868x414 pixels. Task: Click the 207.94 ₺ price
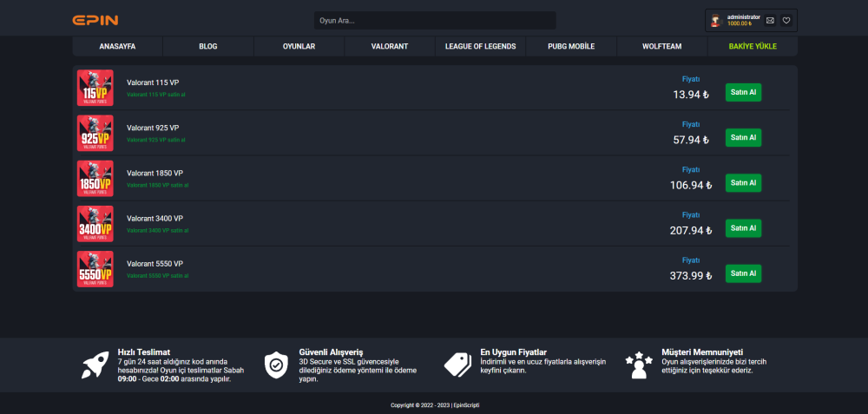(691, 231)
